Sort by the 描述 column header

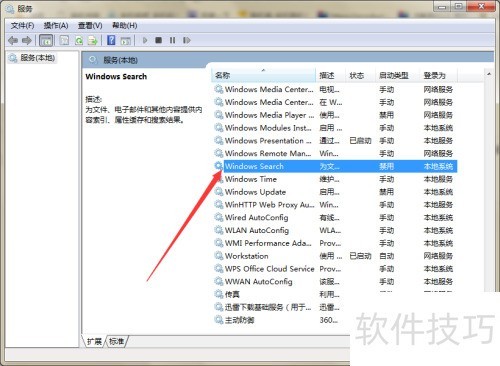click(331, 75)
